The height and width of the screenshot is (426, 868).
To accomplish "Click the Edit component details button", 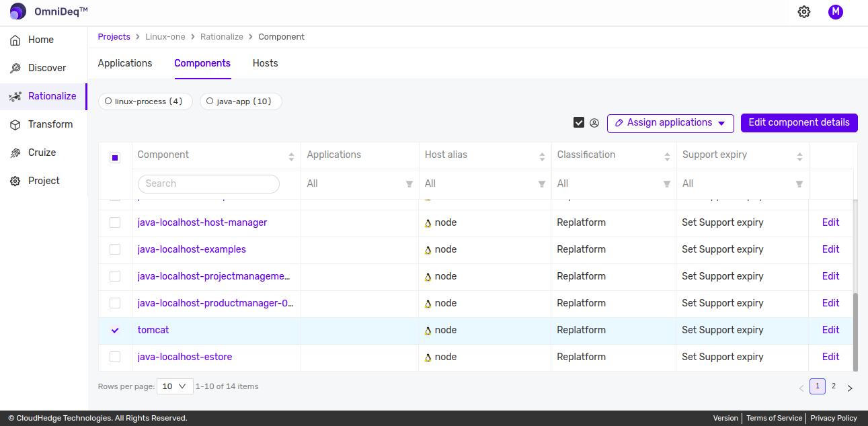I will click(799, 123).
